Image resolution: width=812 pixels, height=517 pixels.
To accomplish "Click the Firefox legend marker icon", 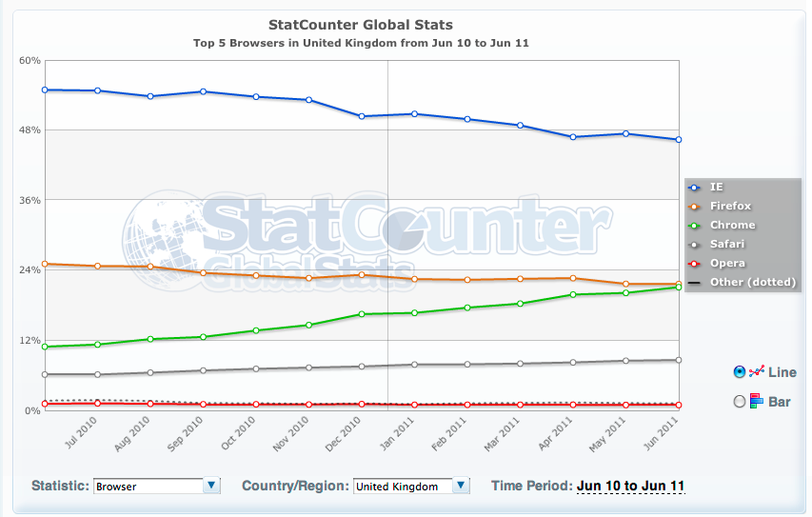I will point(694,206).
